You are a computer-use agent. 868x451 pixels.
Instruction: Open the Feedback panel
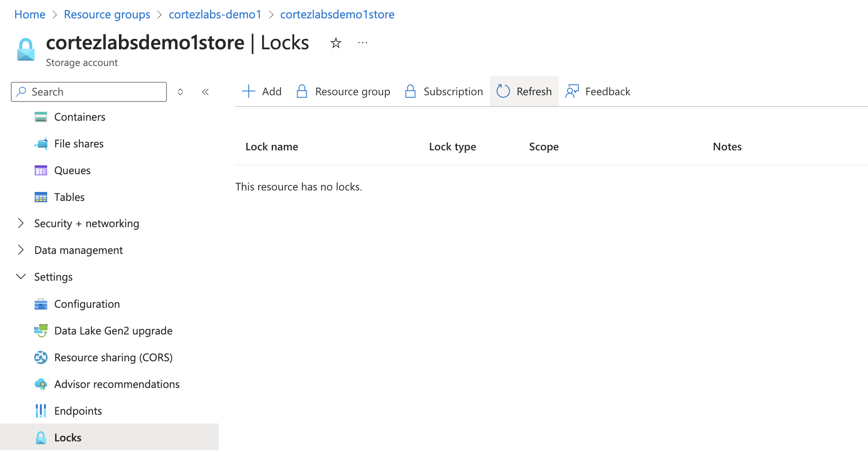click(x=598, y=91)
